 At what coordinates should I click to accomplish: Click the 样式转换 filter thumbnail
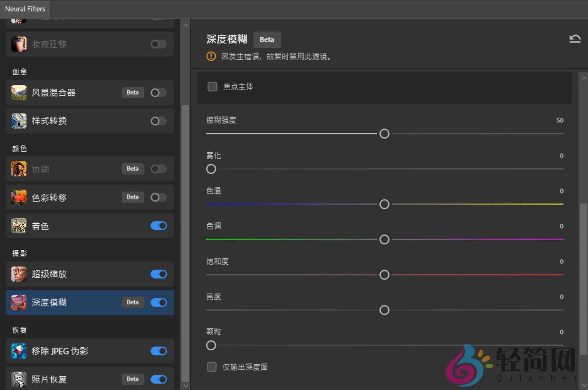tap(18, 121)
